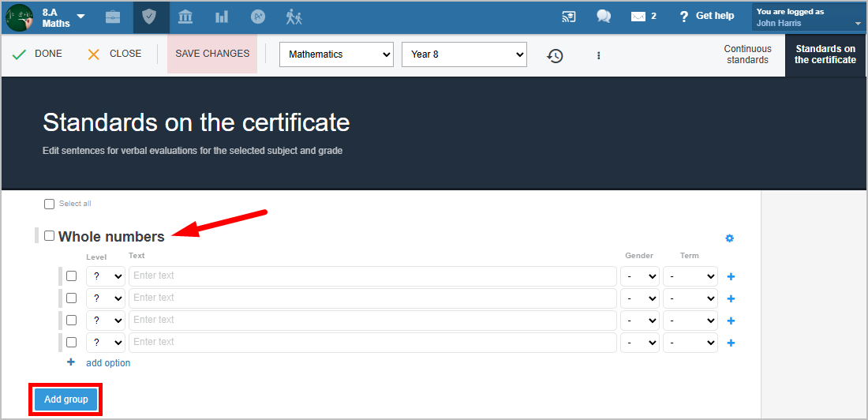The image size is (868, 420).
Task: Open the bank building icon in the top bar
Action: (185, 17)
